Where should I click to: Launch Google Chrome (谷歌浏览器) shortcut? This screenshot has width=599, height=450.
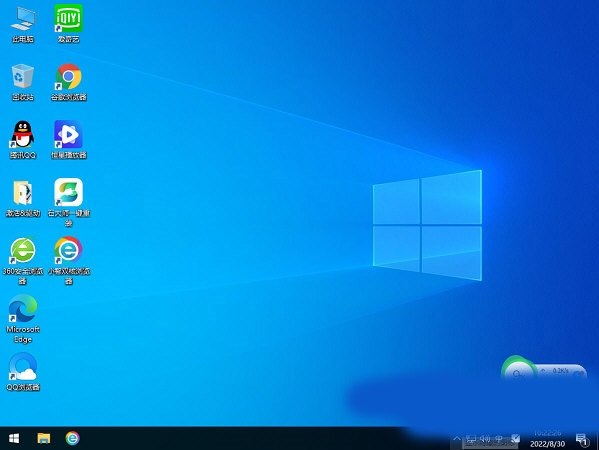(68, 82)
